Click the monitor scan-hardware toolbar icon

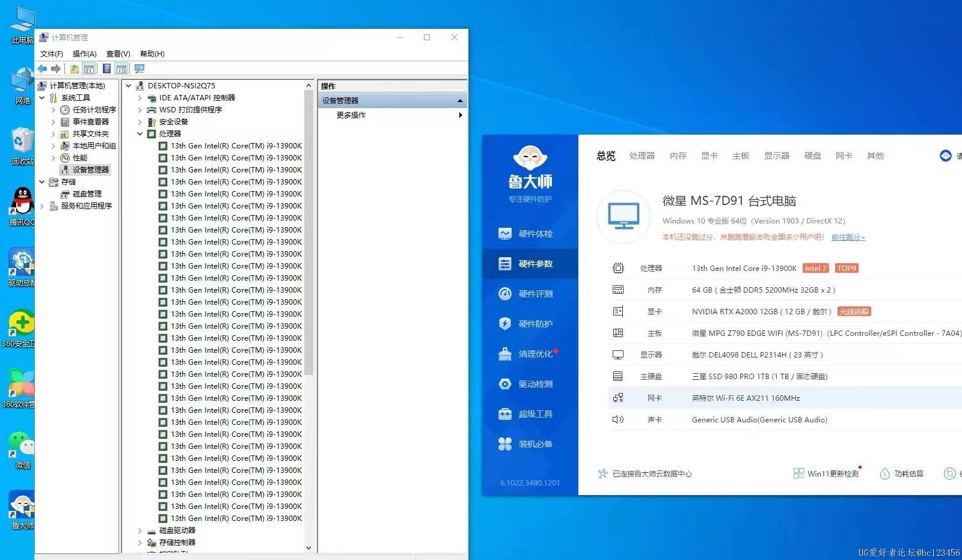pyautogui.click(x=139, y=68)
